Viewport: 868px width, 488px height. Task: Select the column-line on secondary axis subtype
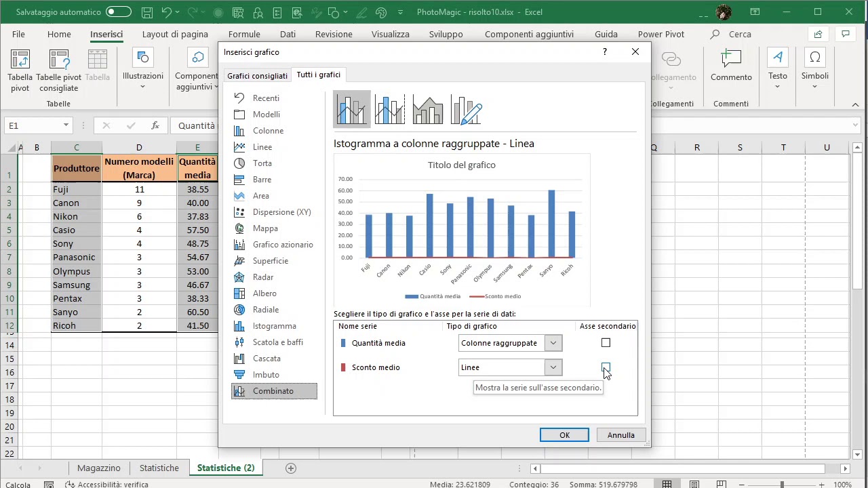coord(390,109)
